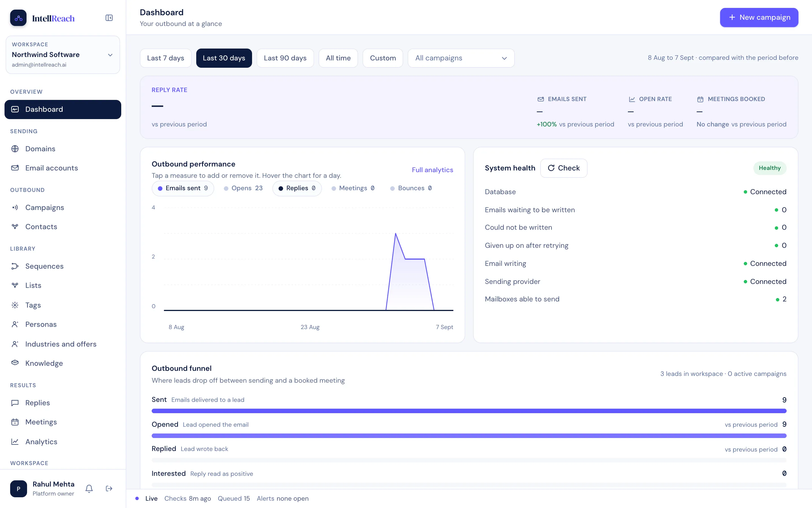This screenshot has width=812, height=508.
Task: Click the Emails sent envelope icon
Action: tap(540, 99)
